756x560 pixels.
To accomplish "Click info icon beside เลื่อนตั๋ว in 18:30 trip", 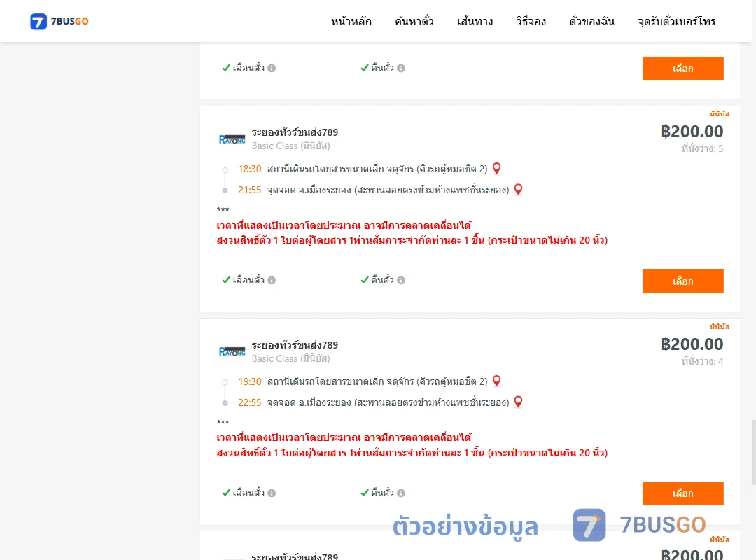I will point(272,280).
